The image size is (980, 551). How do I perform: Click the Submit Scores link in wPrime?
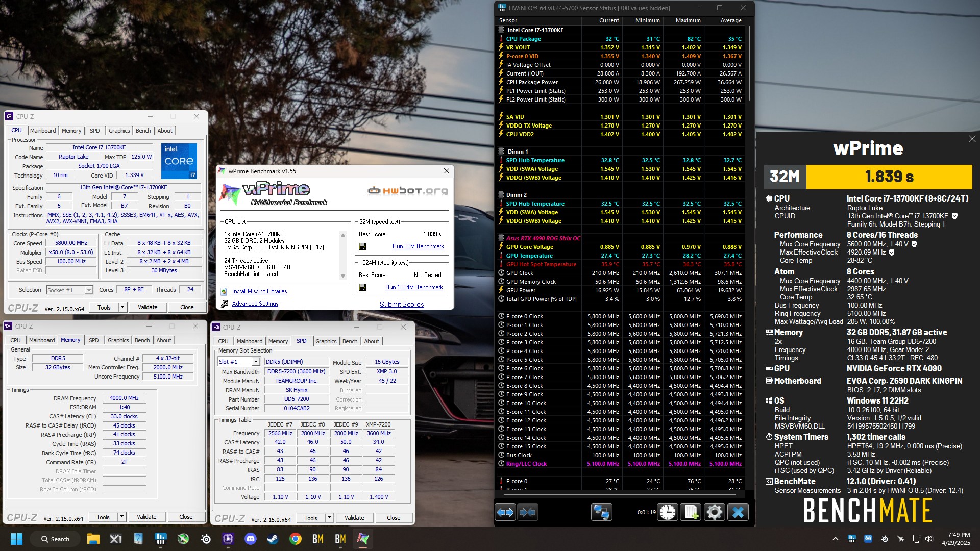tap(402, 304)
